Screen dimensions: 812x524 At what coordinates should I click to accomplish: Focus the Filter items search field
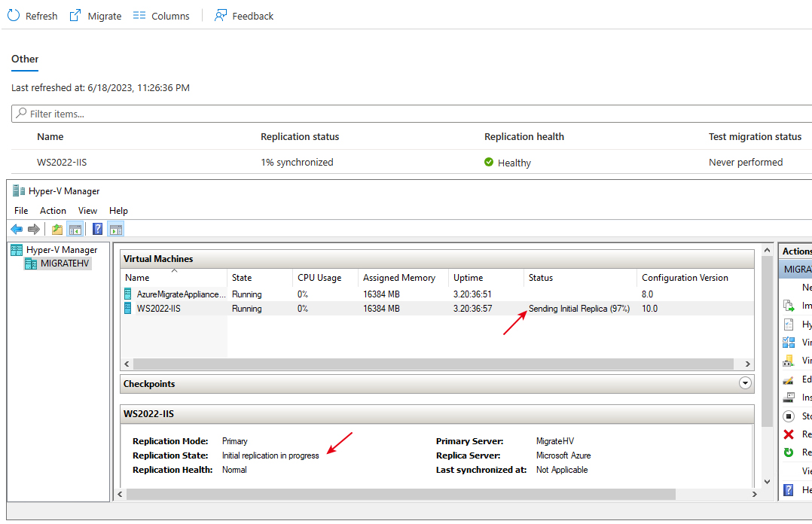click(412, 114)
